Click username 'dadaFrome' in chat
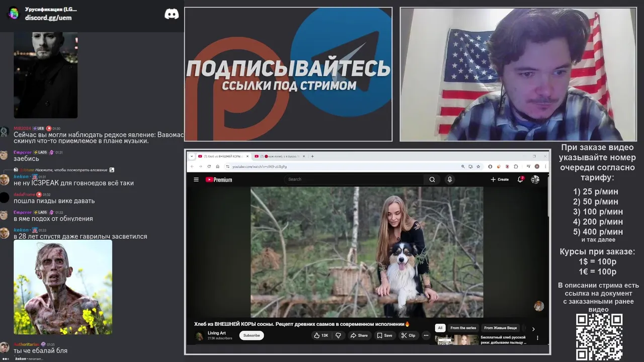644x362 pixels. [x=24, y=195]
